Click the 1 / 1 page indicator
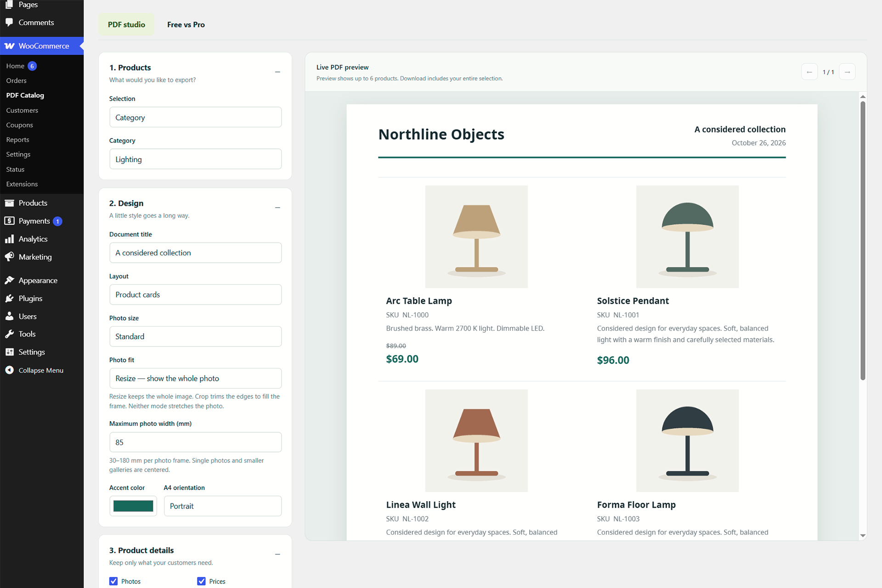Image resolution: width=882 pixels, height=588 pixels. coord(828,72)
